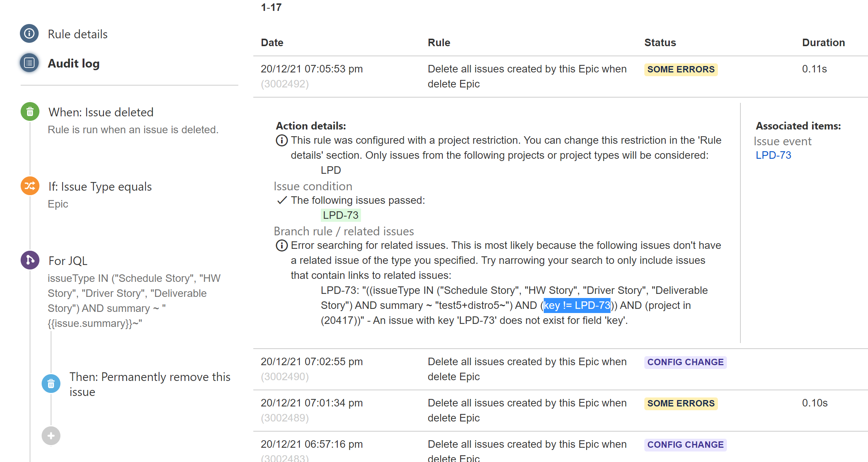The width and height of the screenshot is (868, 462).
Task: Click info icon beside related issues error
Action: 281,245
